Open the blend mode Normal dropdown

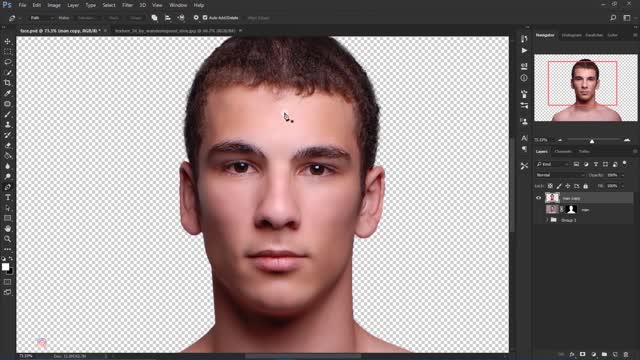560,175
